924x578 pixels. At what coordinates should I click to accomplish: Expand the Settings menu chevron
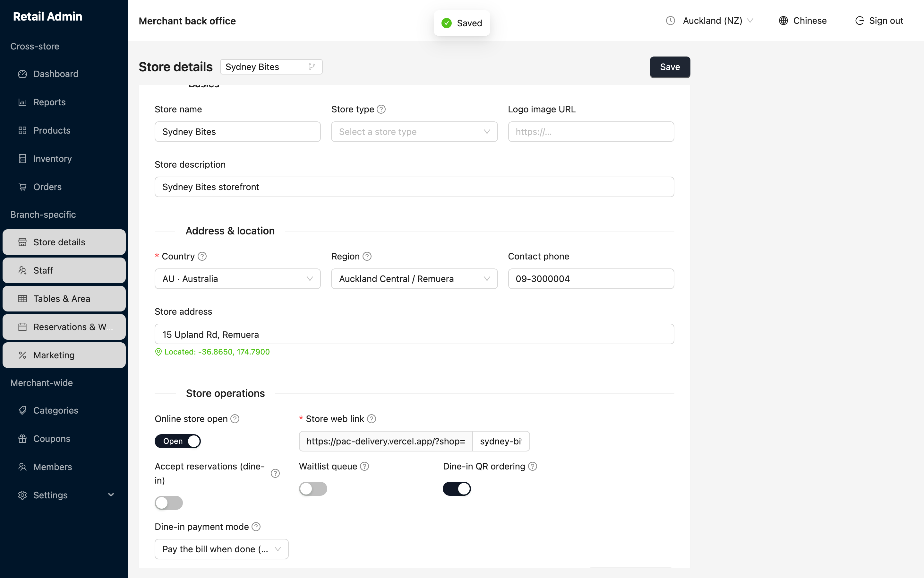coord(111,495)
